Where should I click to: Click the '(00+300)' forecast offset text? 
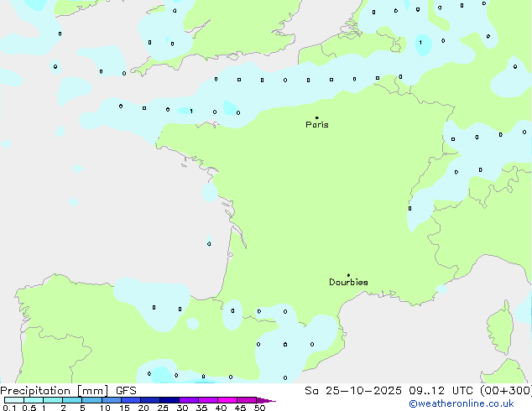pos(506,391)
